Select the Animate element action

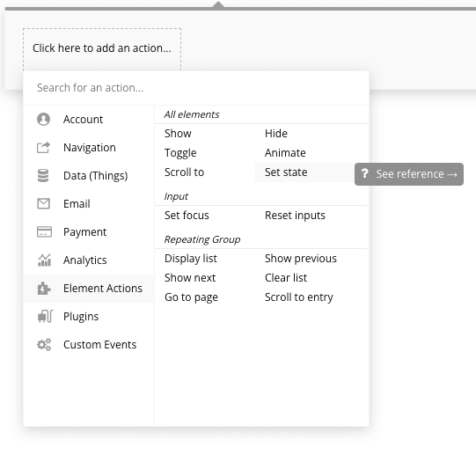(x=285, y=153)
